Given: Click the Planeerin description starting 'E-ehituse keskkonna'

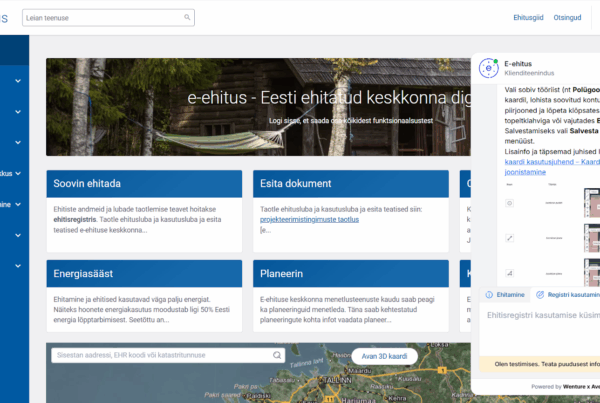Looking at the screenshot, I should (347, 310).
